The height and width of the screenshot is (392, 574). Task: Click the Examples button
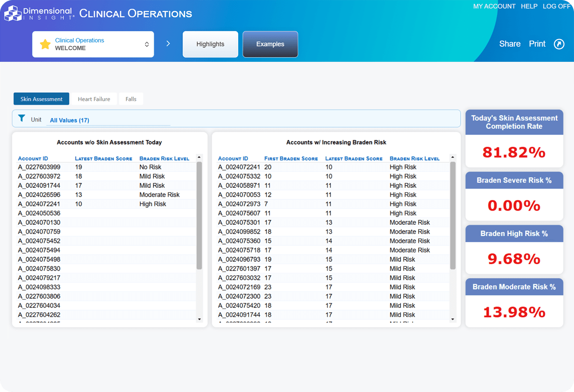pyautogui.click(x=270, y=44)
